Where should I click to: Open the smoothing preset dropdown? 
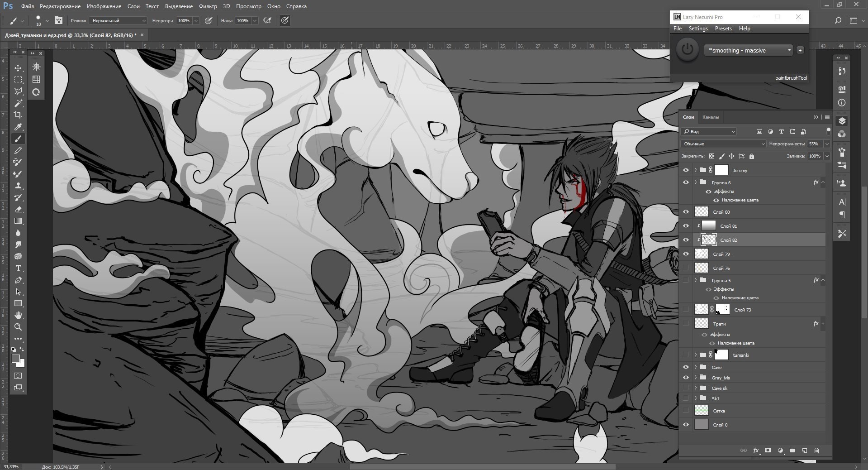(749, 50)
